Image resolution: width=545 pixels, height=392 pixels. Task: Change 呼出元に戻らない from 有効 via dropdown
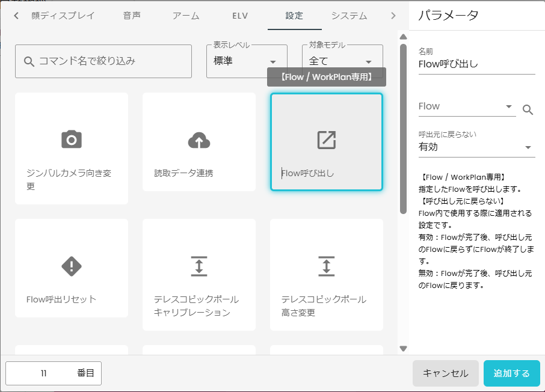click(528, 146)
